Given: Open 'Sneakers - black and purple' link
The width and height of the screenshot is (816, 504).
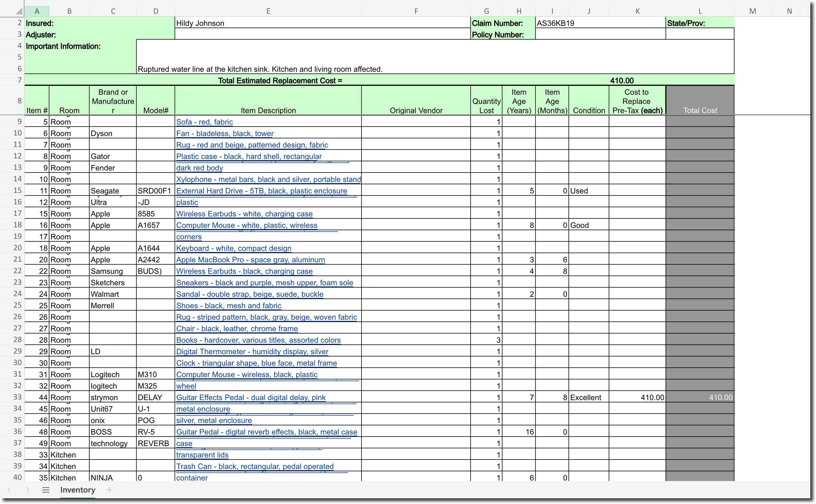Looking at the screenshot, I should tap(265, 283).
